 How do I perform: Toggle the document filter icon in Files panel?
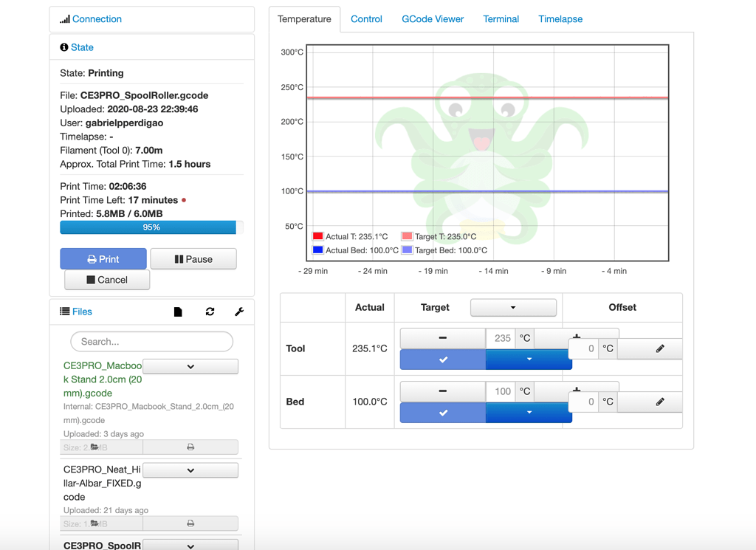pos(178,312)
